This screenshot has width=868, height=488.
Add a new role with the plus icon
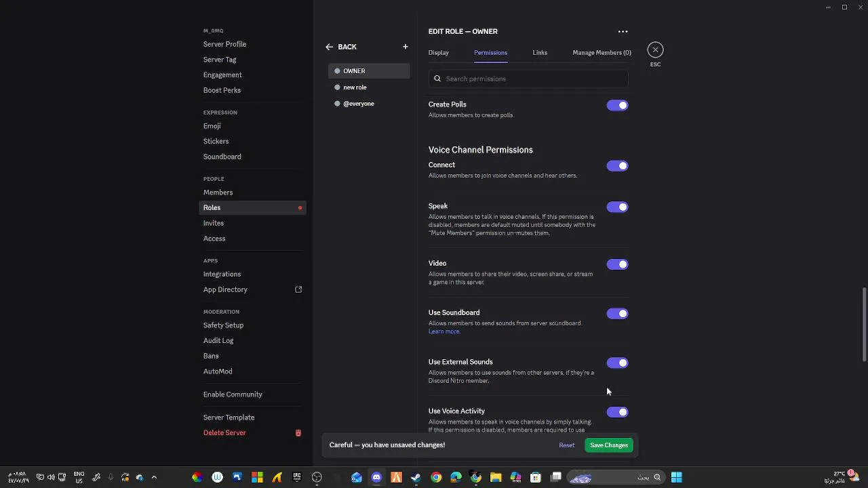click(x=406, y=47)
